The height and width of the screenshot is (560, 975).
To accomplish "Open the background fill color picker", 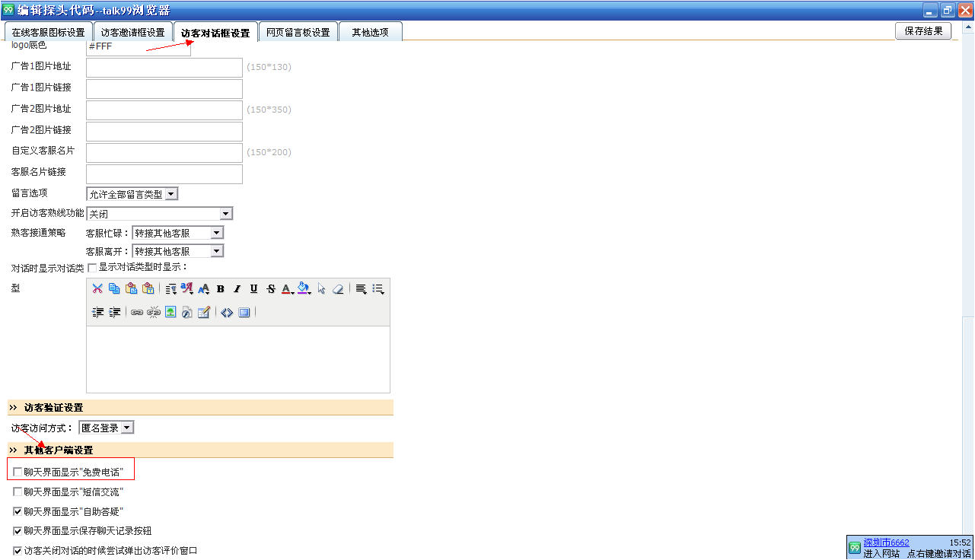I will click(304, 289).
